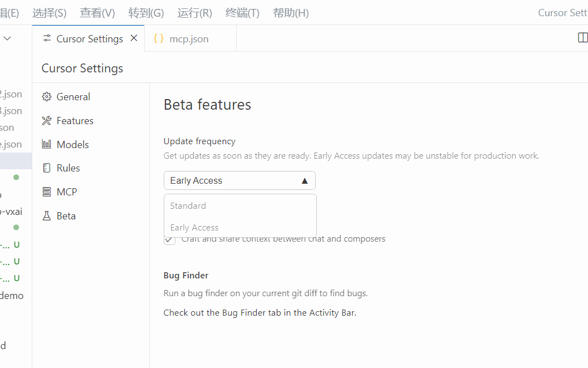Screen dimensions: 588x368
Task: Select the file ending in -vxai
Action: point(11,212)
